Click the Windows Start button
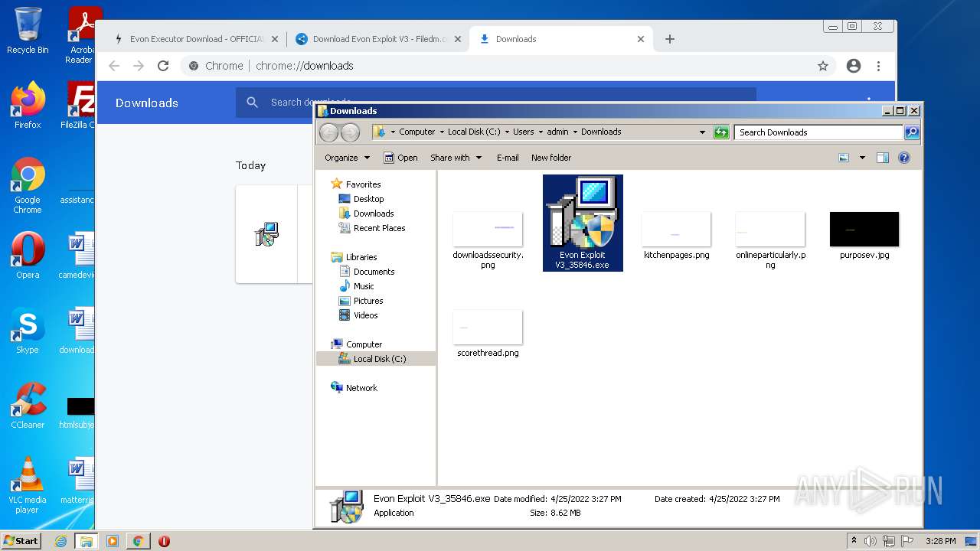This screenshot has width=980, height=551. coord(21,541)
